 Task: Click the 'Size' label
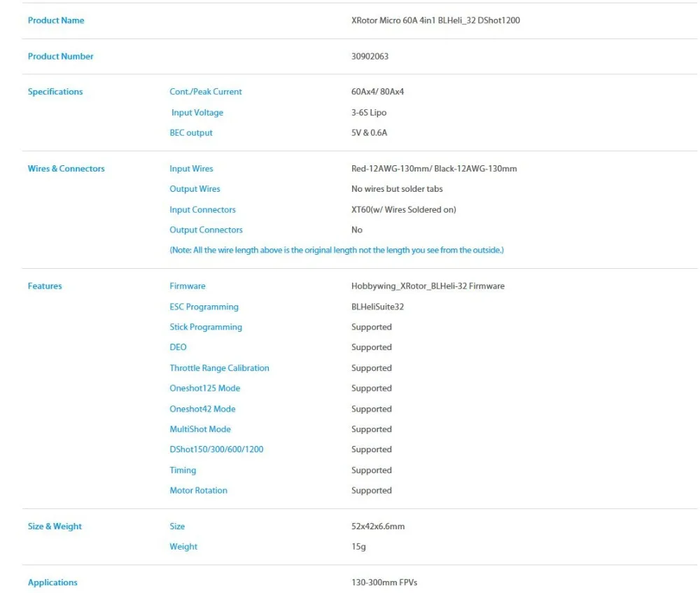[177, 526]
